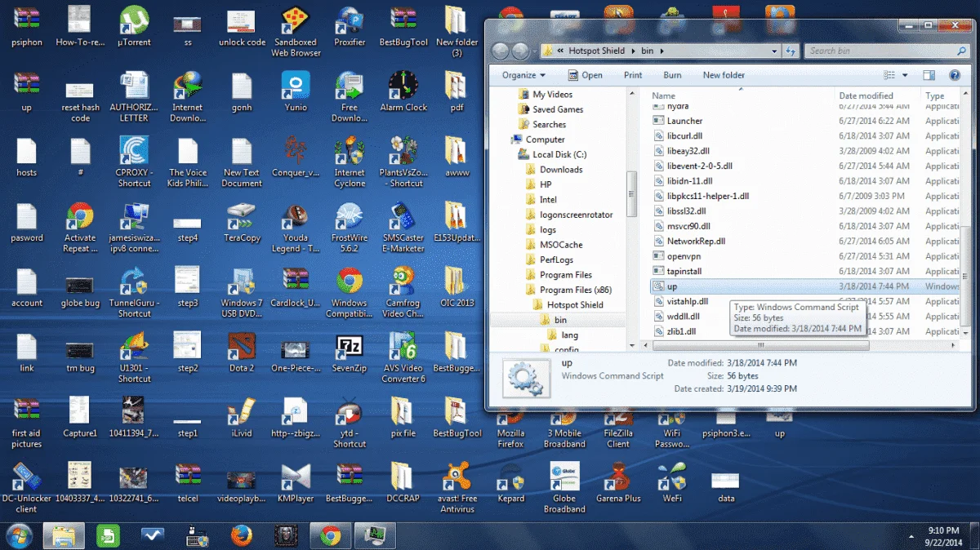Refresh the bin folder view
The width and height of the screenshot is (980, 550).
click(790, 51)
